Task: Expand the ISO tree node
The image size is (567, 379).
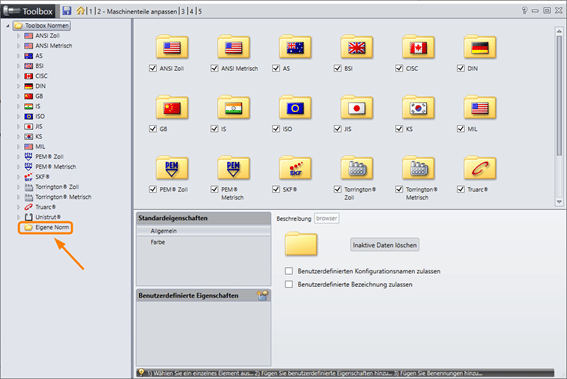Action: [x=18, y=116]
